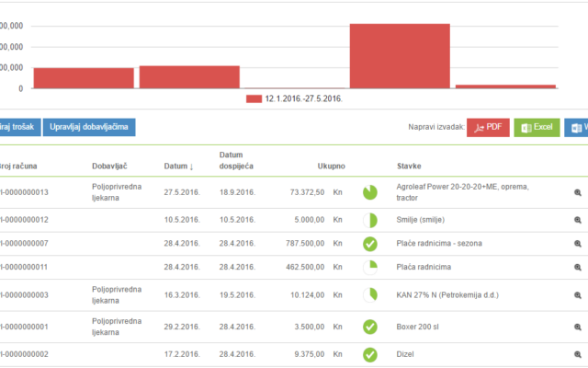588x368 pixels.
Task: Click the small last red chart bar
Action: (x=505, y=86)
